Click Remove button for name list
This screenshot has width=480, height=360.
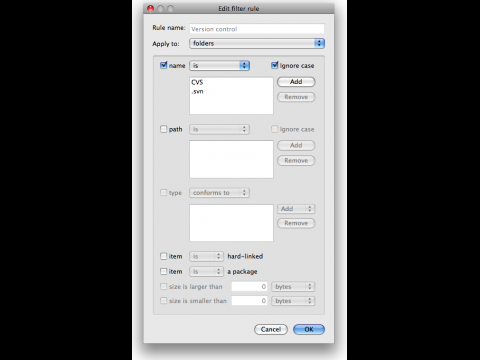(296, 97)
